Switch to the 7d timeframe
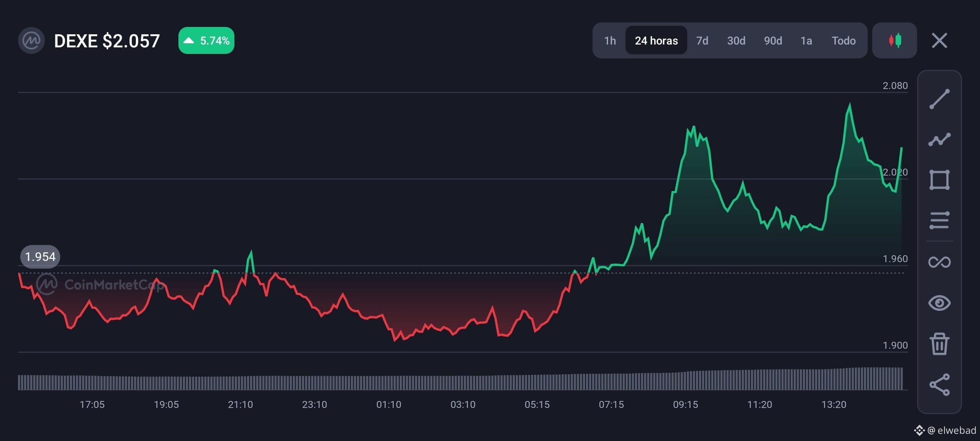 click(x=702, y=40)
